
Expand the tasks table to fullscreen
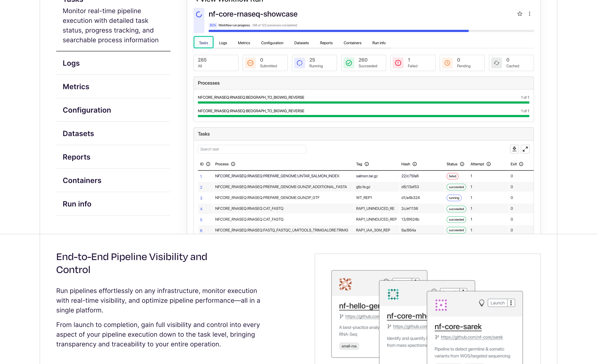point(525,149)
